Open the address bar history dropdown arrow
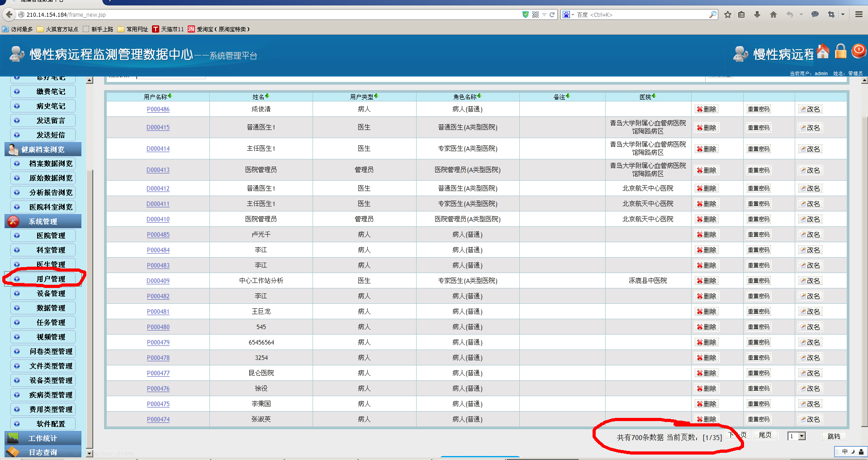 click(x=544, y=14)
